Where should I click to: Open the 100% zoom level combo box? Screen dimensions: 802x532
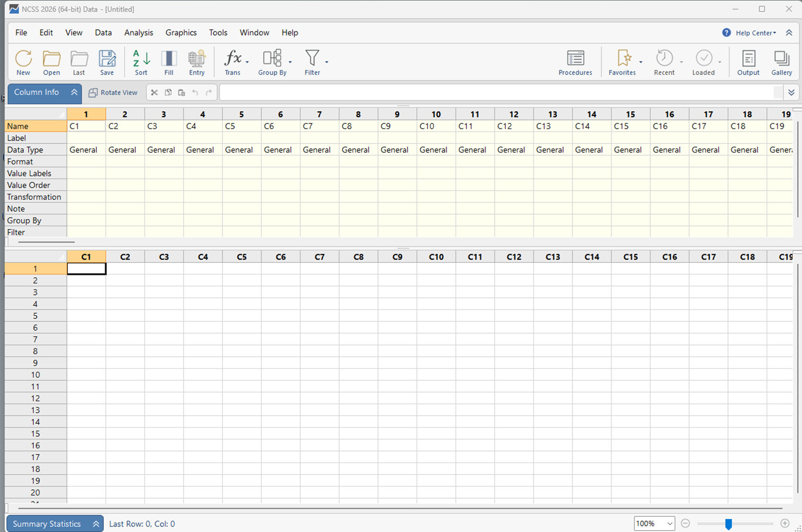(654, 523)
